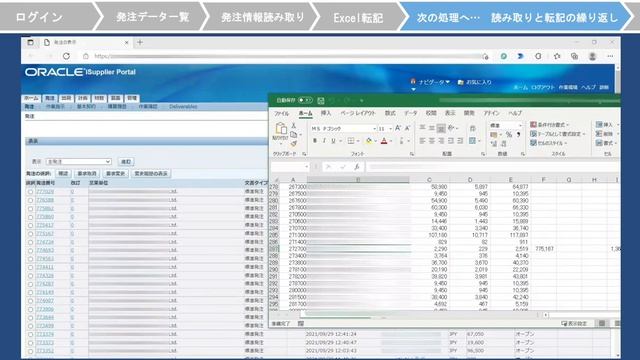Toggle Underline formatting in Excel
The image size is (640, 360).
point(333,141)
